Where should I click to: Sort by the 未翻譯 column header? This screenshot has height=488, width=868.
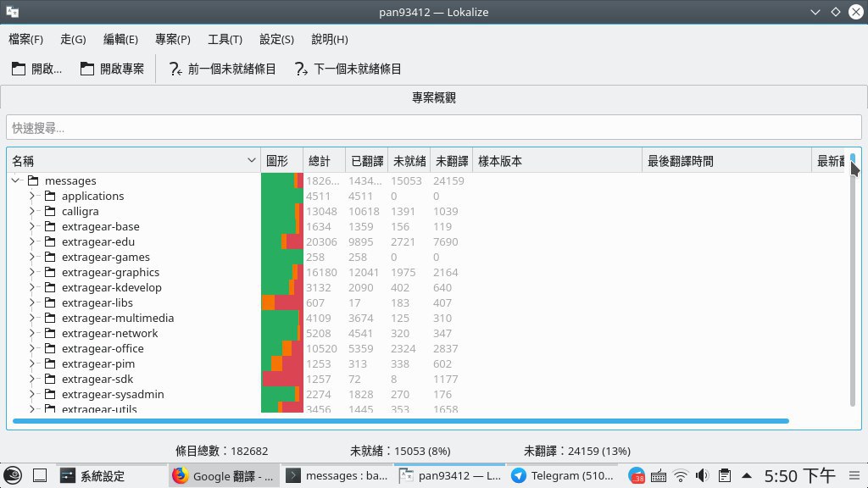point(451,161)
